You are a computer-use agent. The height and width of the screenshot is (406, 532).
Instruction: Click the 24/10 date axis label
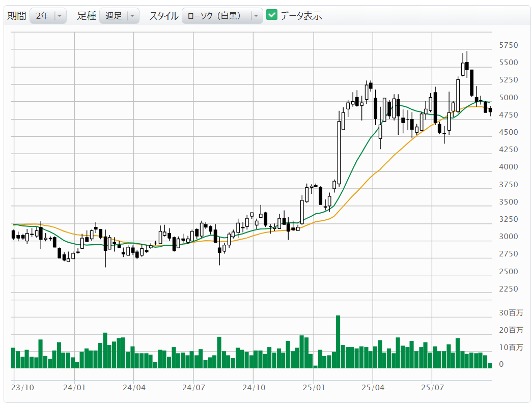(254, 387)
